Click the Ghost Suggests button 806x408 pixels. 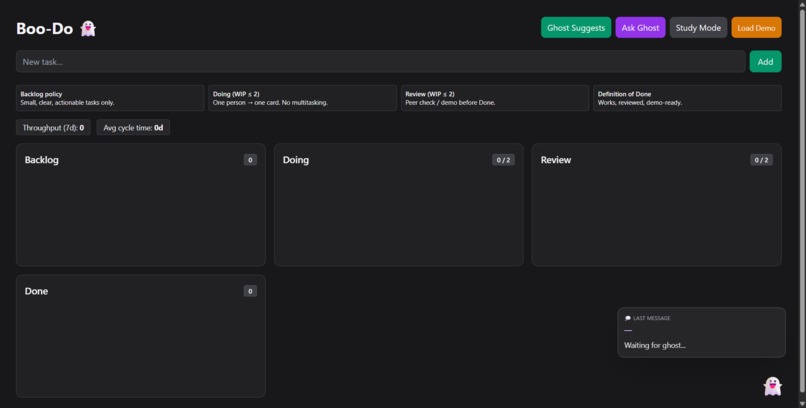click(x=576, y=28)
